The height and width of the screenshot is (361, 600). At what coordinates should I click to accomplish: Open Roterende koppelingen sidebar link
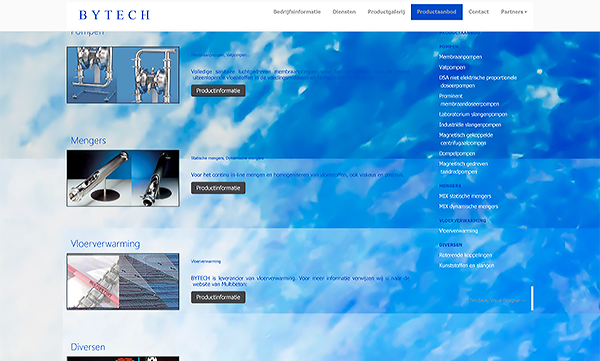pos(465,255)
